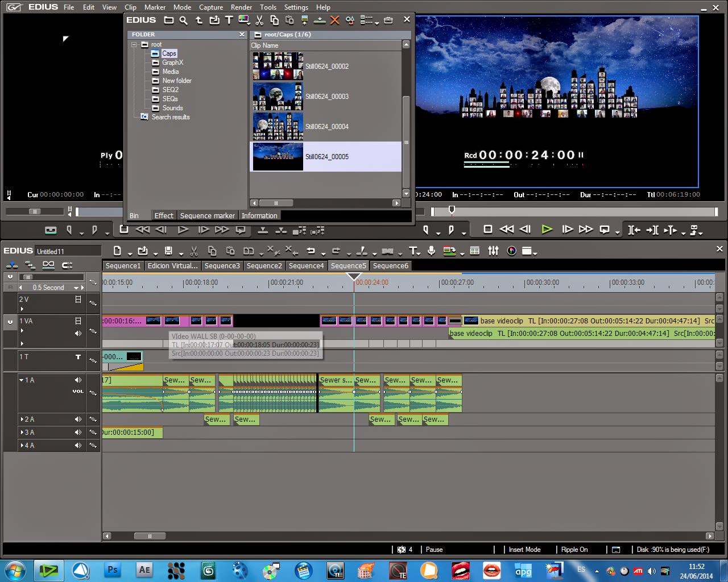The width and height of the screenshot is (728, 582).
Task: Toggle VOL rubber band on 1 A
Action: click(78, 391)
